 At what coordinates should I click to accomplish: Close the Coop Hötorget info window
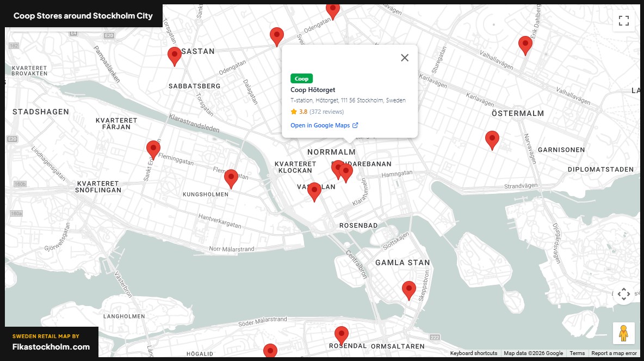405,58
